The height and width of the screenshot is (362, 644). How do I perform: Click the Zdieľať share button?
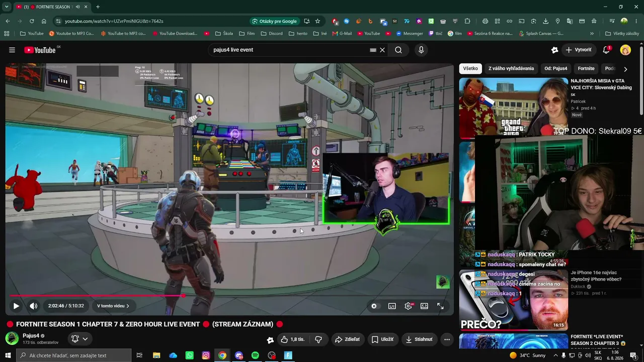(347, 339)
